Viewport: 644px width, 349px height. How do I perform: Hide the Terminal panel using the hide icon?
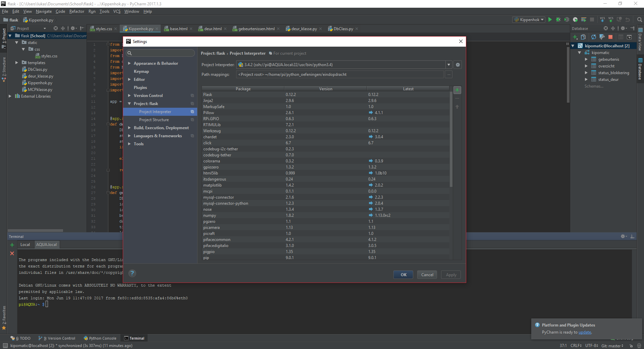pos(632,237)
